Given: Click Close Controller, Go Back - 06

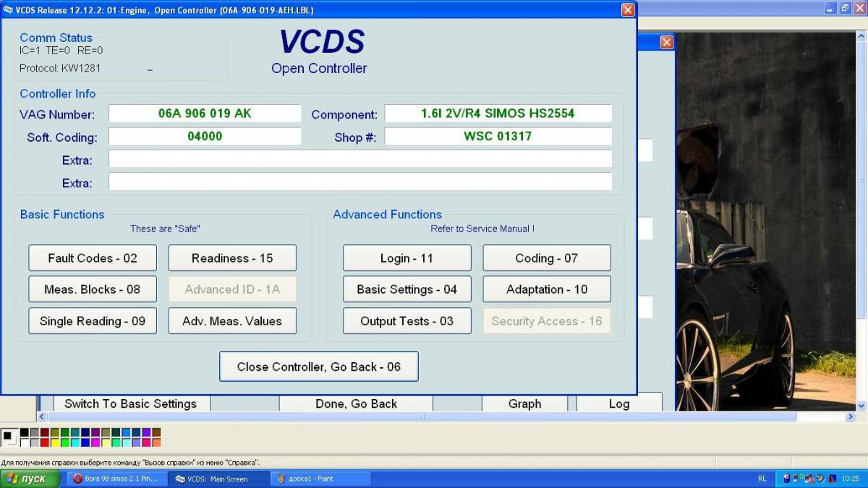Looking at the screenshot, I should (319, 367).
